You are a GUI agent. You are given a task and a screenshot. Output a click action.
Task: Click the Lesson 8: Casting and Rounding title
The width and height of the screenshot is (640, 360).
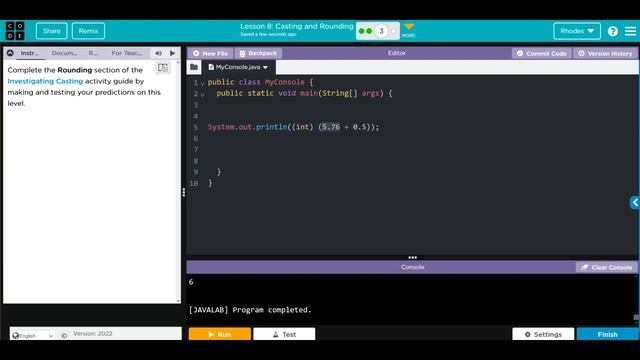pyautogui.click(x=297, y=27)
